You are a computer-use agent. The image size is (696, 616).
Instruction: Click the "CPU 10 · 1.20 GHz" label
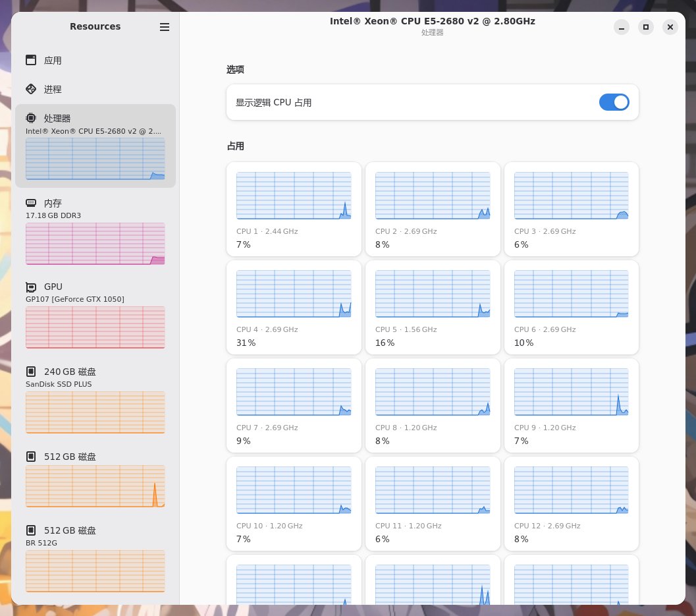(269, 526)
